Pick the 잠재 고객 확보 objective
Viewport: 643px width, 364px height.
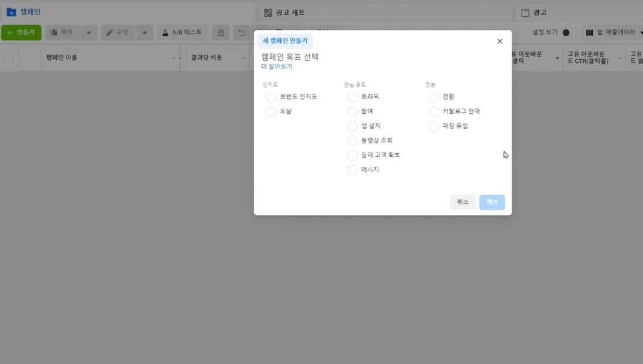coord(352,155)
